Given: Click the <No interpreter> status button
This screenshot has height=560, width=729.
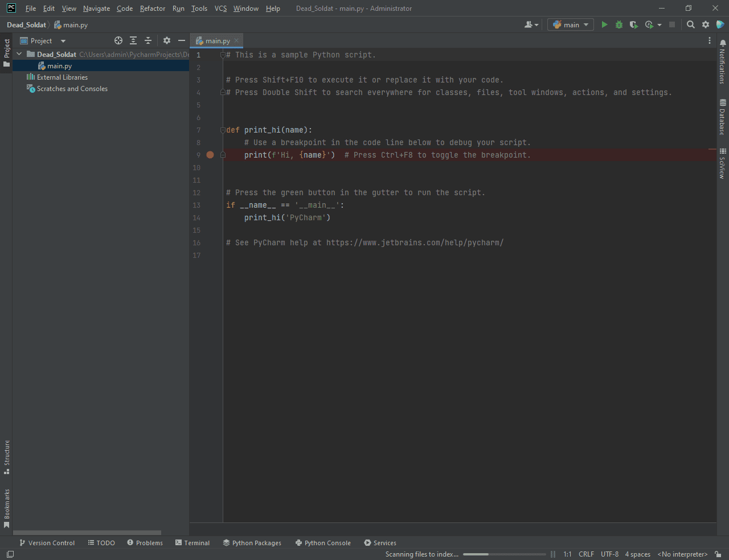Looking at the screenshot, I should click(x=682, y=554).
